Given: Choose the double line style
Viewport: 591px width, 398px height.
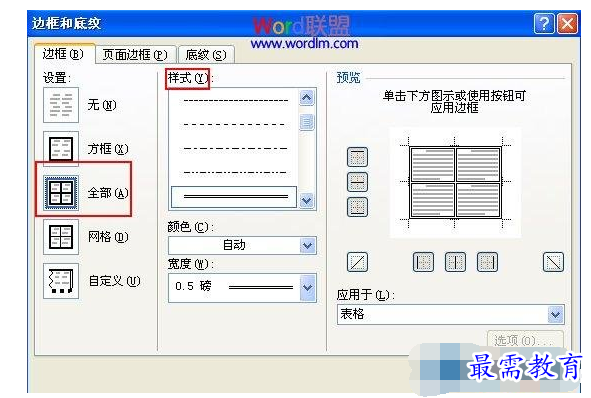Looking at the screenshot, I should coord(234,196).
